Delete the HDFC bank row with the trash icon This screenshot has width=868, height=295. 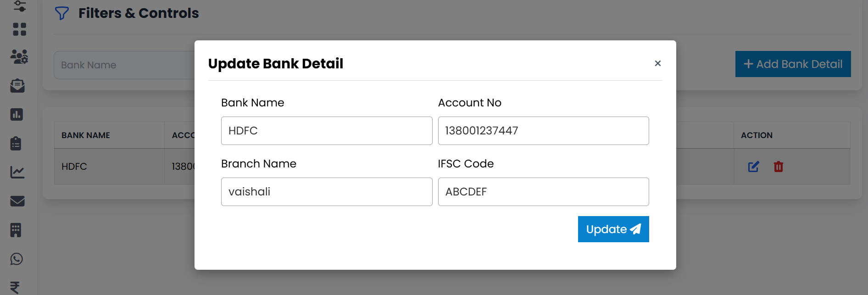point(778,167)
